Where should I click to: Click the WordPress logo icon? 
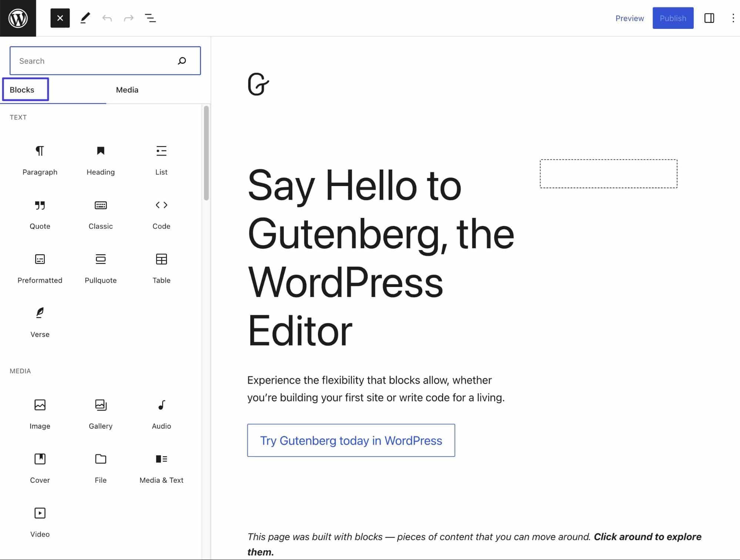[x=18, y=18]
